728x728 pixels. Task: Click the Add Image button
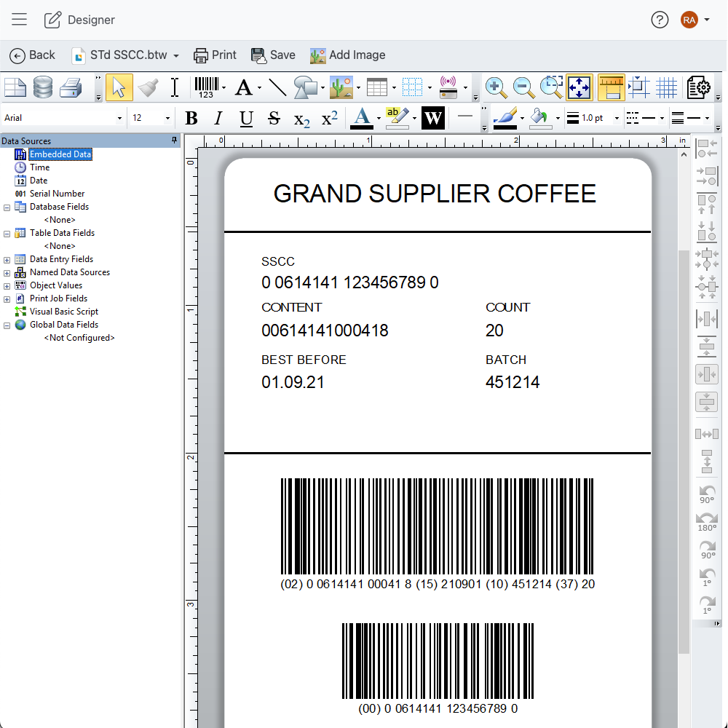(347, 55)
